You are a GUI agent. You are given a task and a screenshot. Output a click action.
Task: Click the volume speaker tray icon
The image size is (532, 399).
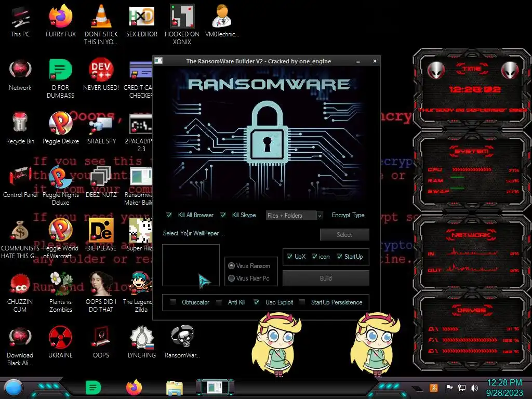[x=474, y=388]
